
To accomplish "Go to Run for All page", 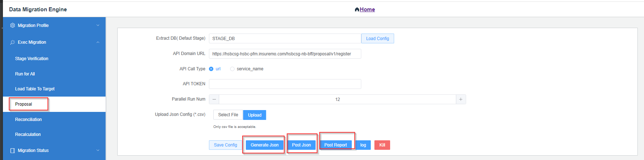I will point(25,74).
